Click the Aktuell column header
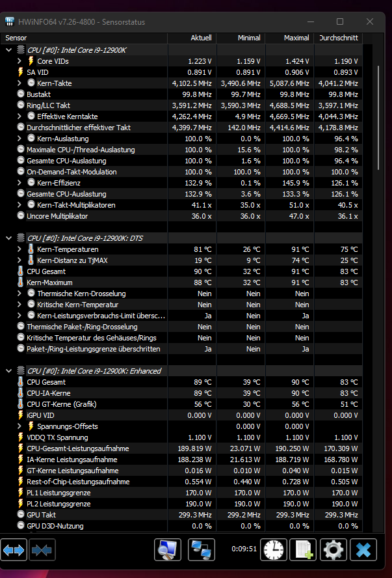392x578 pixels. pos(192,38)
